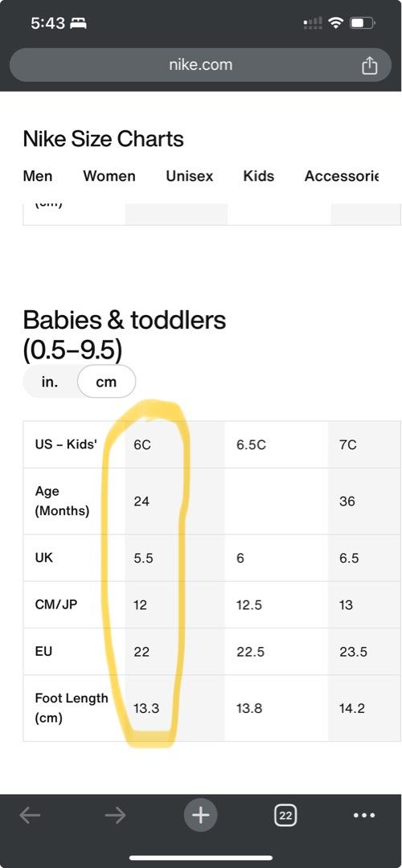This screenshot has height=868, width=402.
Task: Tap the browser forward arrow
Action: pyautogui.click(x=115, y=815)
